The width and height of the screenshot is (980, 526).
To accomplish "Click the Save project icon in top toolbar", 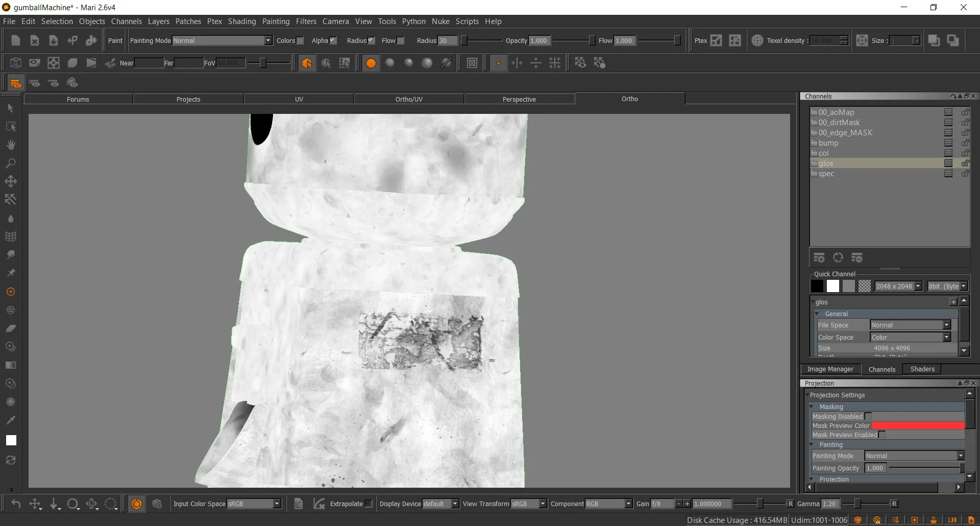I will coord(53,41).
